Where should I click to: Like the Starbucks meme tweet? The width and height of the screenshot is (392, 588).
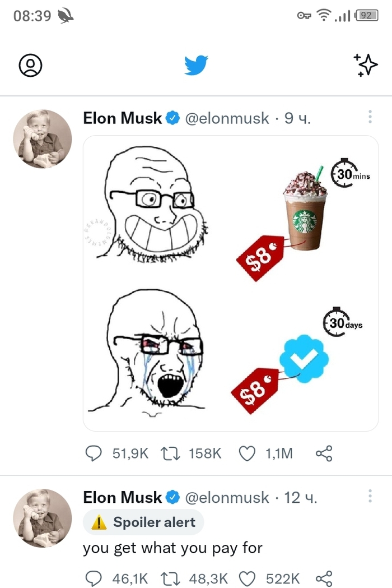coord(247,453)
